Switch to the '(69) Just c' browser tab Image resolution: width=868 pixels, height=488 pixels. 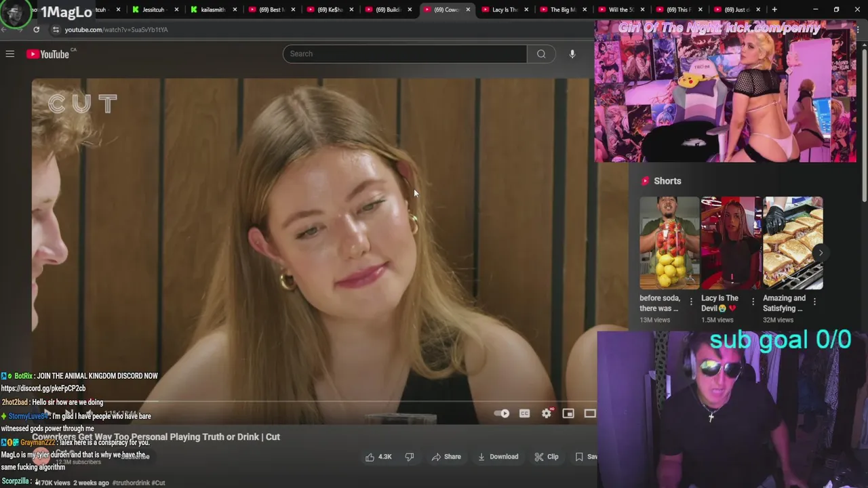tap(736, 9)
